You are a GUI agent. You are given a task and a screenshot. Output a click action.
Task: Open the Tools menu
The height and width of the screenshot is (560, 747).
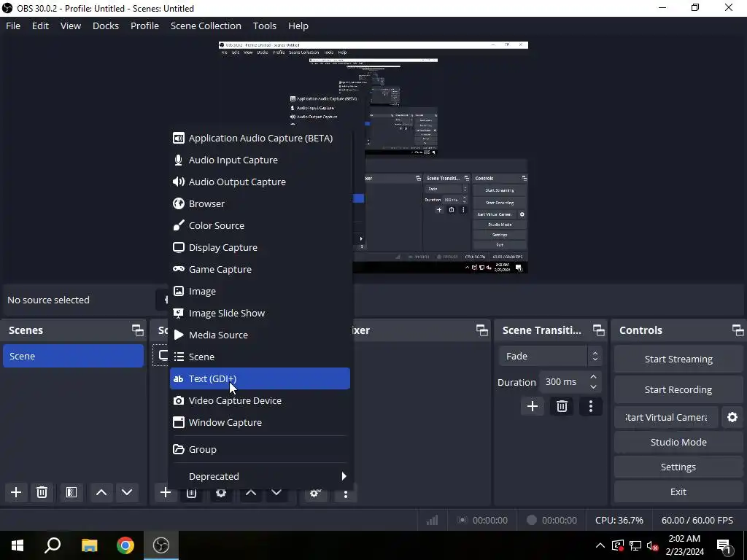coord(264,26)
